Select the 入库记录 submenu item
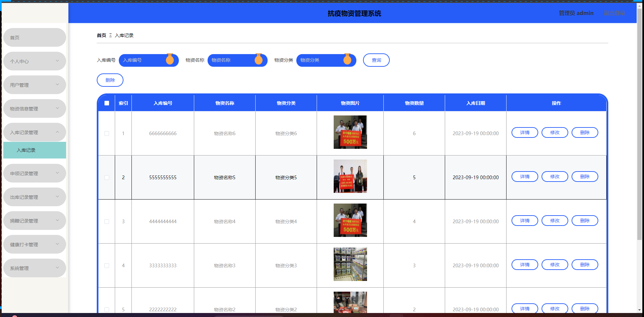Viewport: 644px width, 317px height. click(x=34, y=150)
